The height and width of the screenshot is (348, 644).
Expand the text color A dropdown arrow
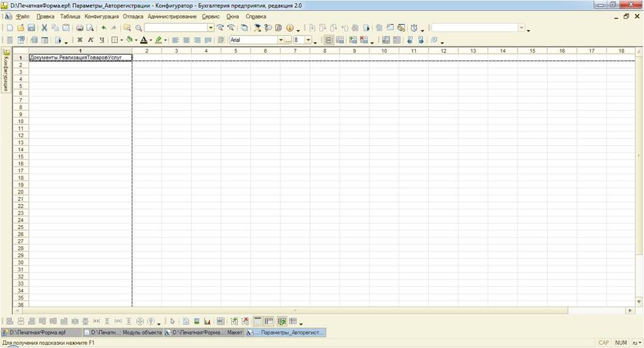pyautogui.click(x=151, y=40)
